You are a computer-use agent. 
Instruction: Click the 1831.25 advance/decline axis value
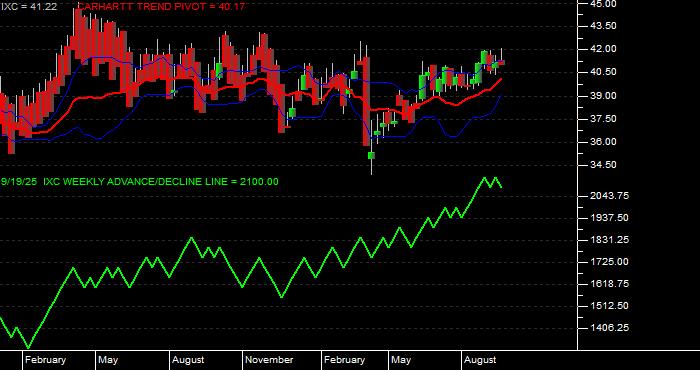(610, 240)
